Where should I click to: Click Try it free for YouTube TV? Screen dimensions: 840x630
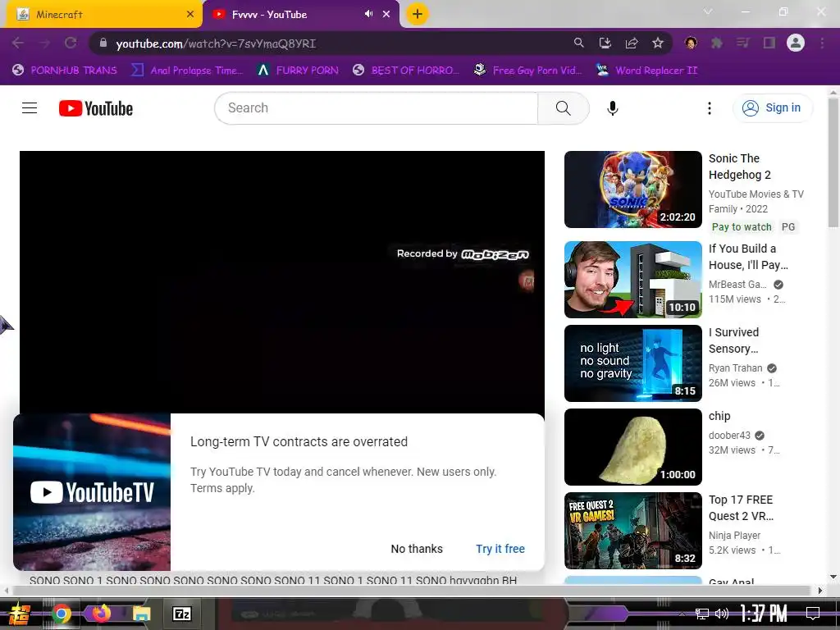500,549
